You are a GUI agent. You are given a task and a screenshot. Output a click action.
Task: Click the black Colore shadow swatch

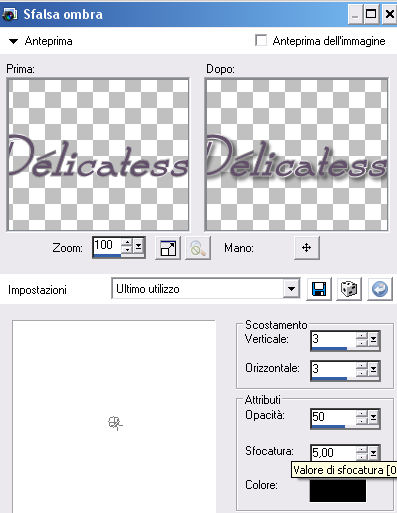coord(338,489)
